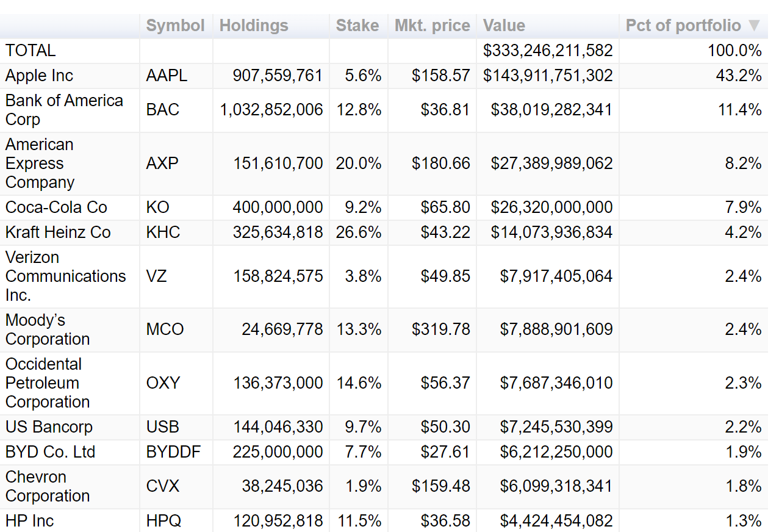Click the AAPL ticker symbol

coord(167,76)
